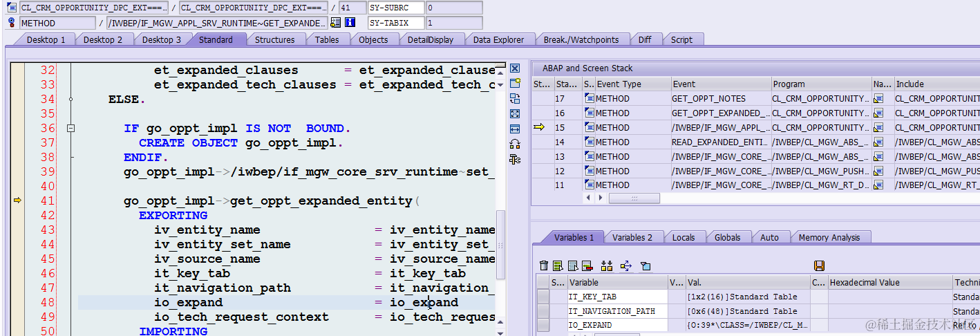Open the Script tab
The image size is (980, 336).
coord(681,39)
